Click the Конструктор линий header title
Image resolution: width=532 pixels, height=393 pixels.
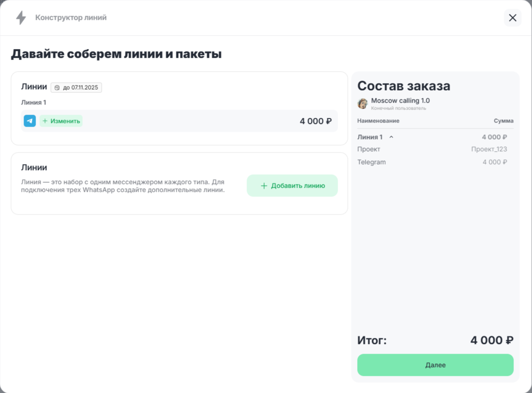(71, 18)
